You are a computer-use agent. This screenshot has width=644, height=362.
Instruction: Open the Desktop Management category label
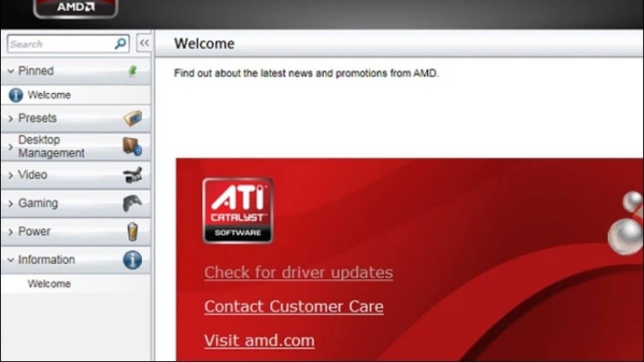pos(52,146)
